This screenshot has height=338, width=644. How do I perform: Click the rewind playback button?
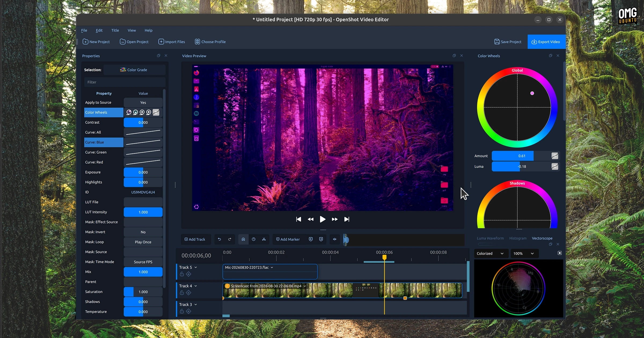coord(310,219)
